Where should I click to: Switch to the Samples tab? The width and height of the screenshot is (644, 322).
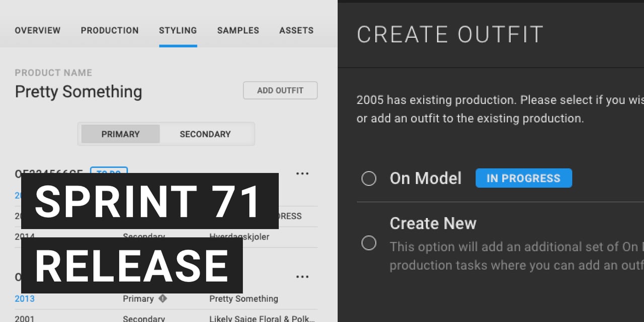click(238, 31)
